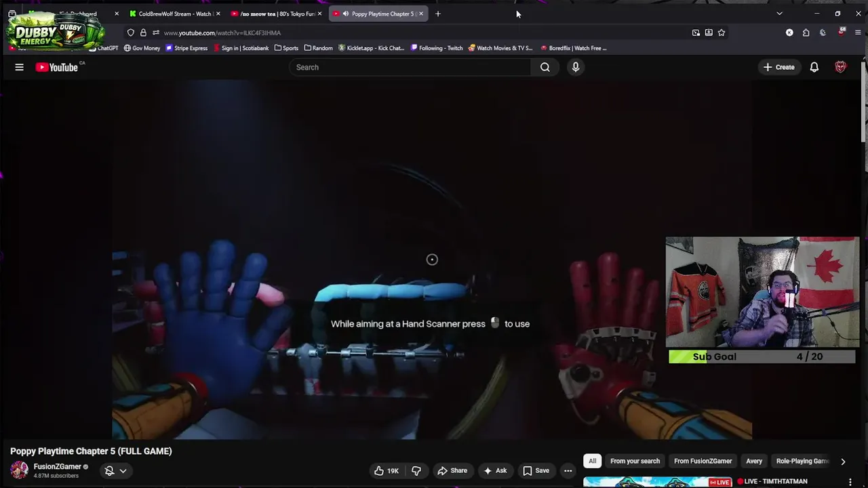Open the Sports bookmarks folder

point(286,48)
